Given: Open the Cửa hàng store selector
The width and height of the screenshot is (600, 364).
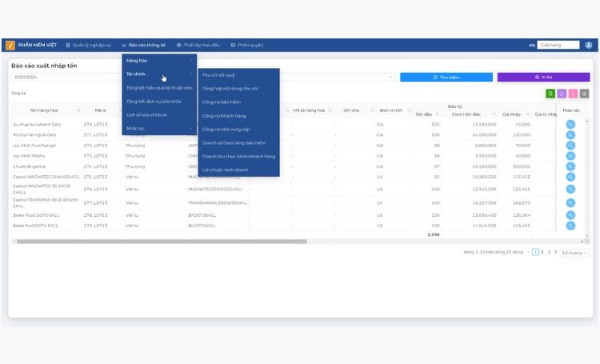Looking at the screenshot, I should pos(558,45).
